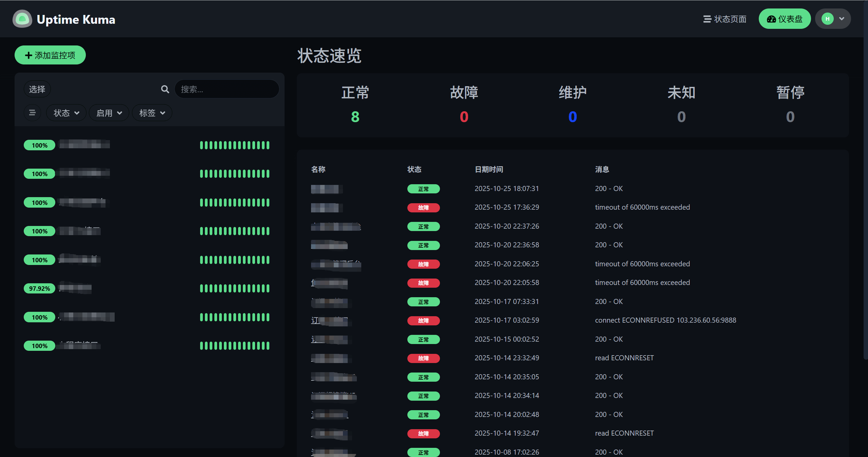Go to the 仪表盘 dashboard

[785, 19]
